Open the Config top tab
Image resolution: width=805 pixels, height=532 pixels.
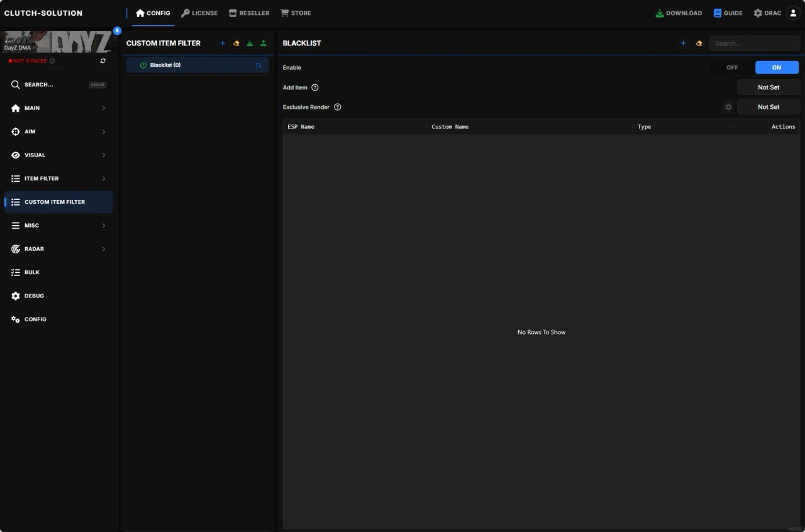pyautogui.click(x=153, y=13)
